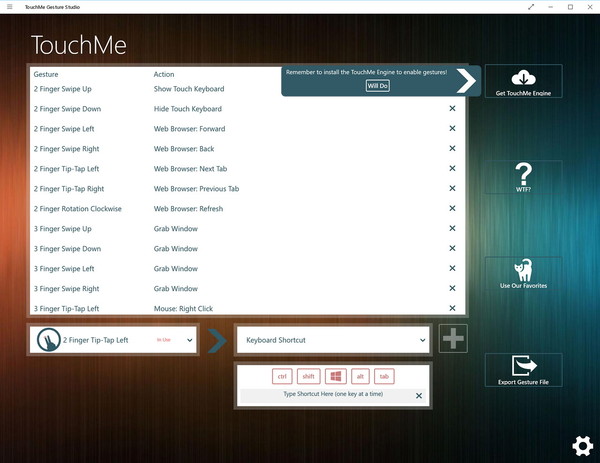Viewport: 600px width, 463px height.
Task: Click the 3 Finger Swipe Up gesture label
Action: coord(62,228)
